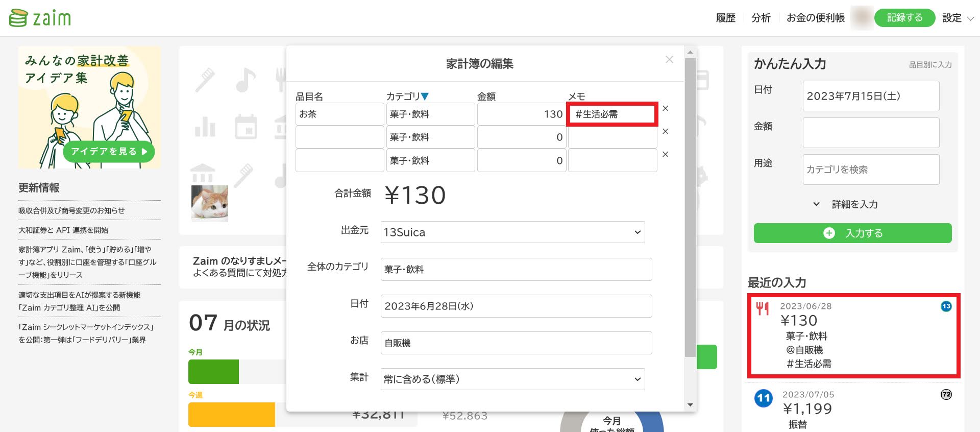Image resolution: width=980 pixels, height=432 pixels.
Task: Open 大和証券と API 連携を開始 link
Action: [x=63, y=230]
